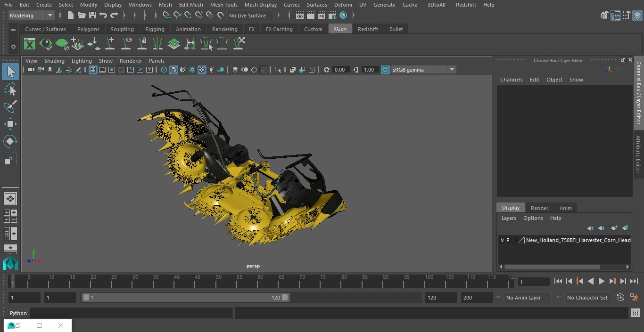644x332 pixels.
Task: Click the delete guides shelf icon
Action: (x=238, y=44)
